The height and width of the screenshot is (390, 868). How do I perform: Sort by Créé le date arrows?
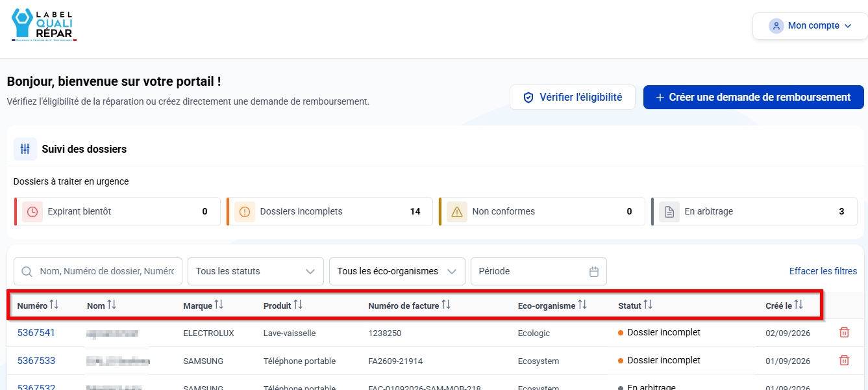(799, 305)
